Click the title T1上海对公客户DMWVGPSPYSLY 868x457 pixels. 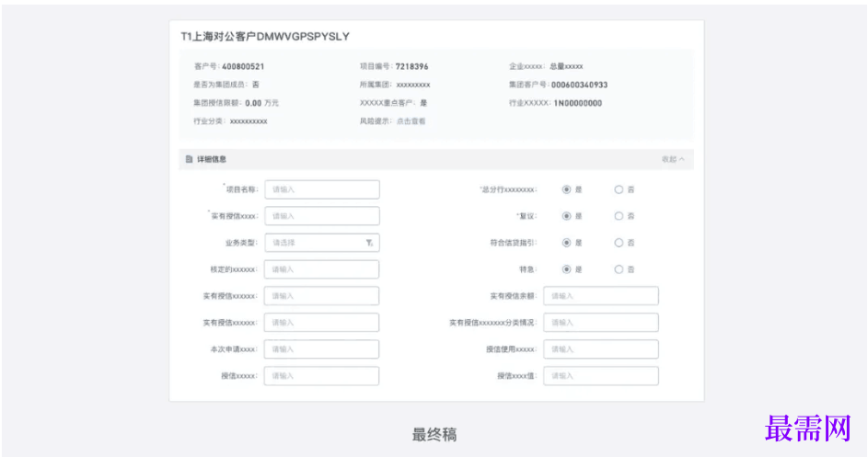tap(265, 37)
